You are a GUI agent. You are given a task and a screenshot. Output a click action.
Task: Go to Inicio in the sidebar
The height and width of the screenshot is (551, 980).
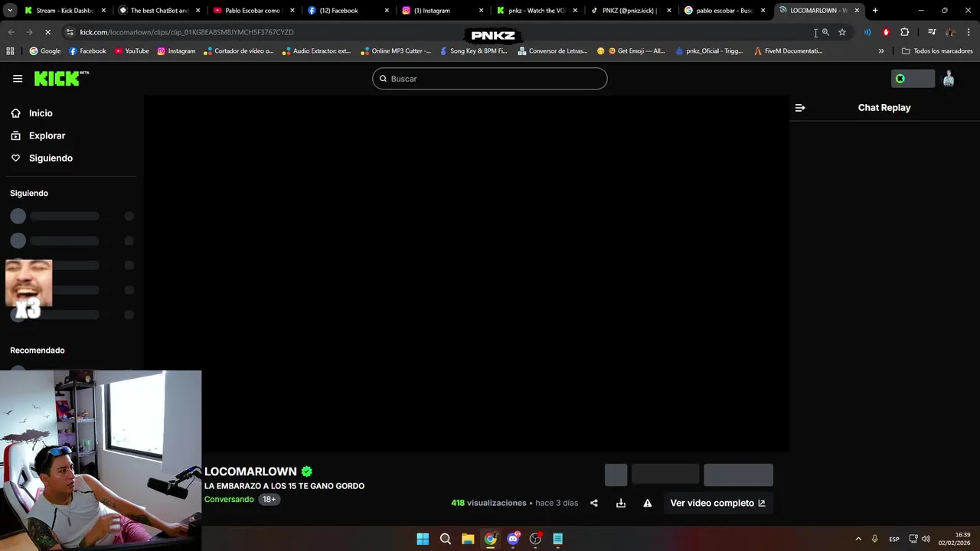pyautogui.click(x=41, y=113)
